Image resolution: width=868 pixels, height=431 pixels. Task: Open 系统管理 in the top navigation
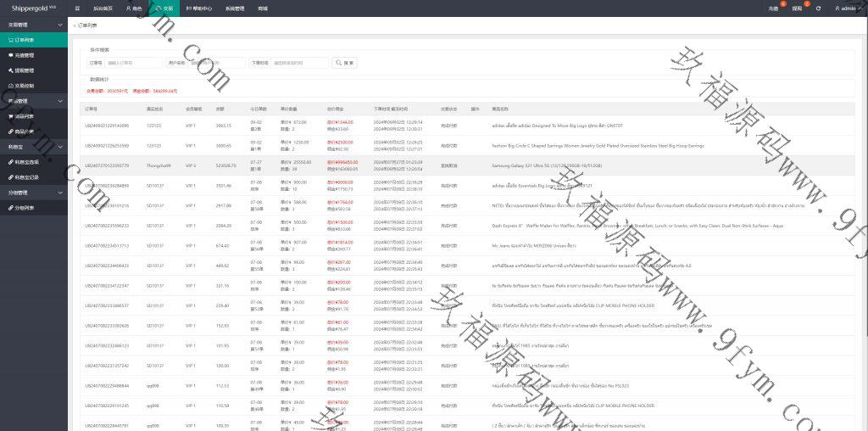click(x=235, y=8)
